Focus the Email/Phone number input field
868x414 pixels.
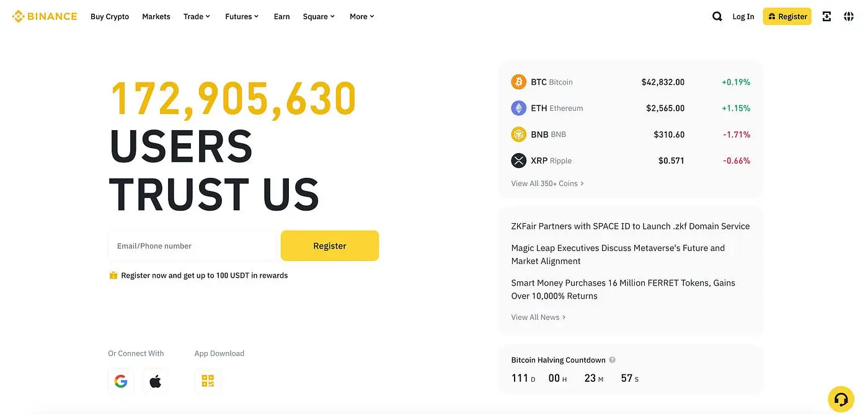192,246
